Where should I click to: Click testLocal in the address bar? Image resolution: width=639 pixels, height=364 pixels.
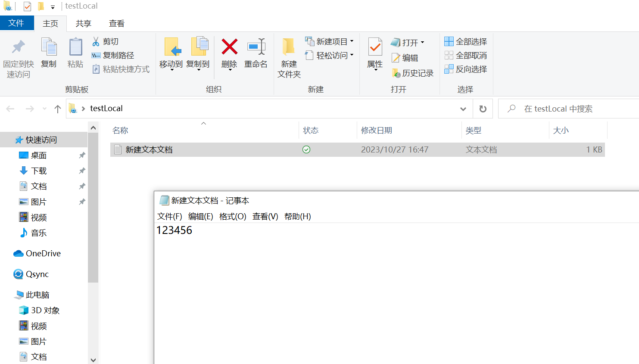[106, 109]
